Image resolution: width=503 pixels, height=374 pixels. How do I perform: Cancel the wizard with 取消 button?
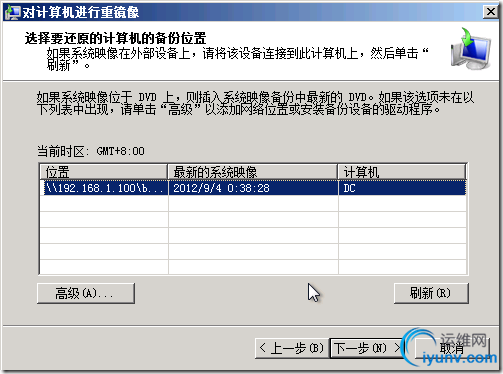tap(452, 348)
